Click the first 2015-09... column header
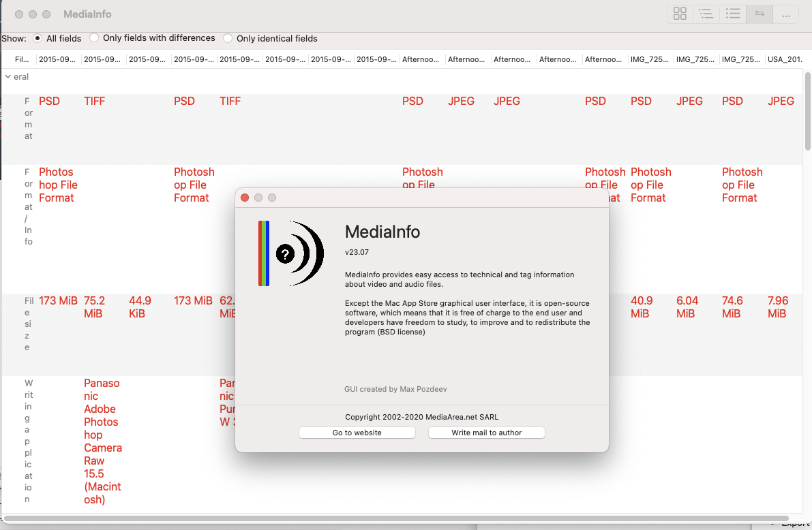Image resolution: width=812 pixels, height=530 pixels. click(57, 59)
